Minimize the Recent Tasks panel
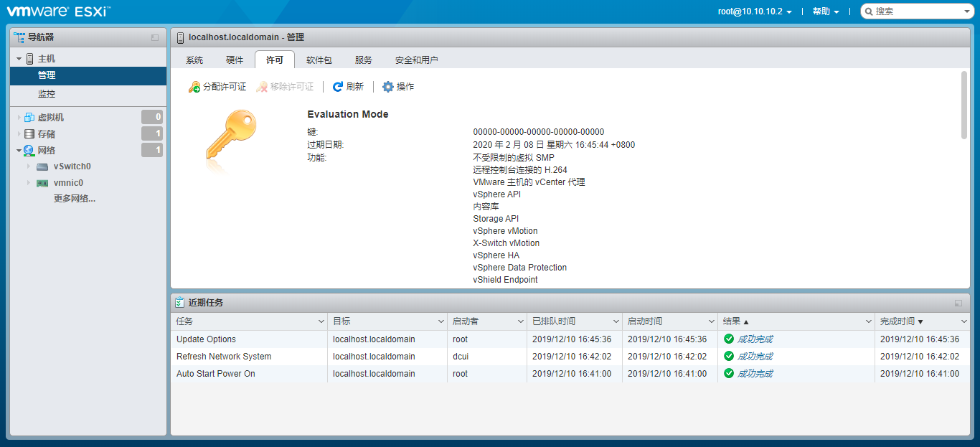The height and width of the screenshot is (447, 980). 958,304
